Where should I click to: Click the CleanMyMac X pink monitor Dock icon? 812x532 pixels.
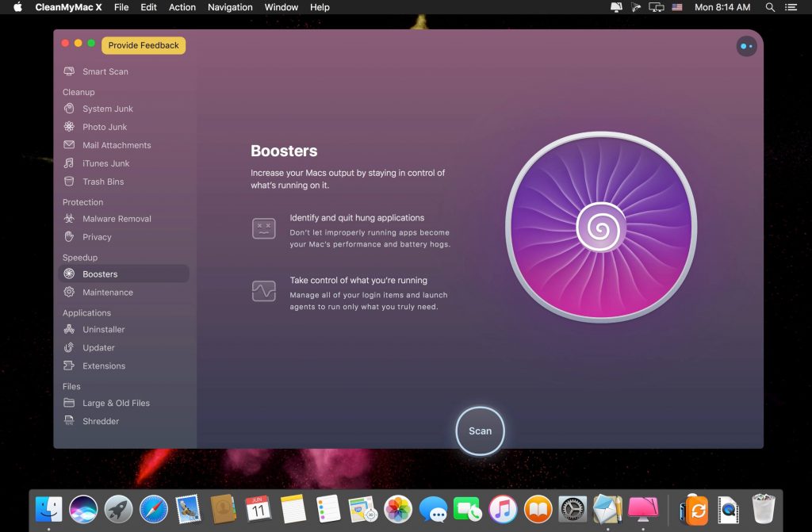point(643,509)
